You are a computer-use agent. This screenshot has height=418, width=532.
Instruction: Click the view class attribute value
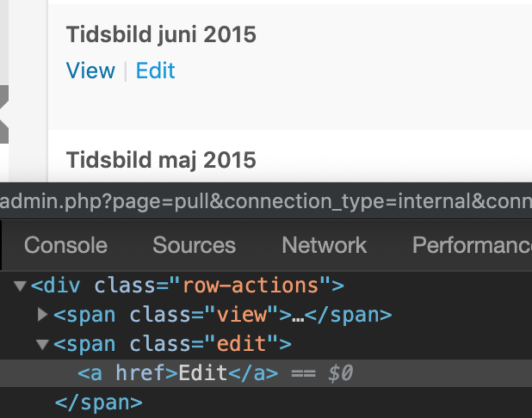click(x=242, y=315)
